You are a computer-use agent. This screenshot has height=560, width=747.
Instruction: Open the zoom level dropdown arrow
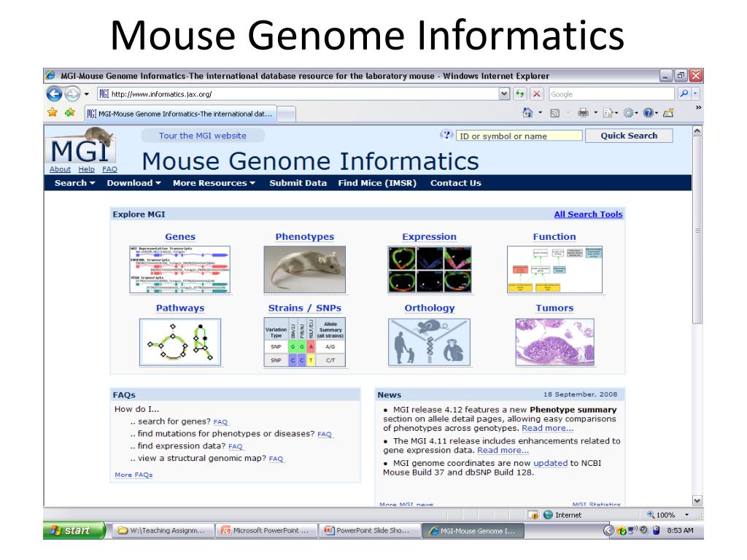tap(686, 515)
